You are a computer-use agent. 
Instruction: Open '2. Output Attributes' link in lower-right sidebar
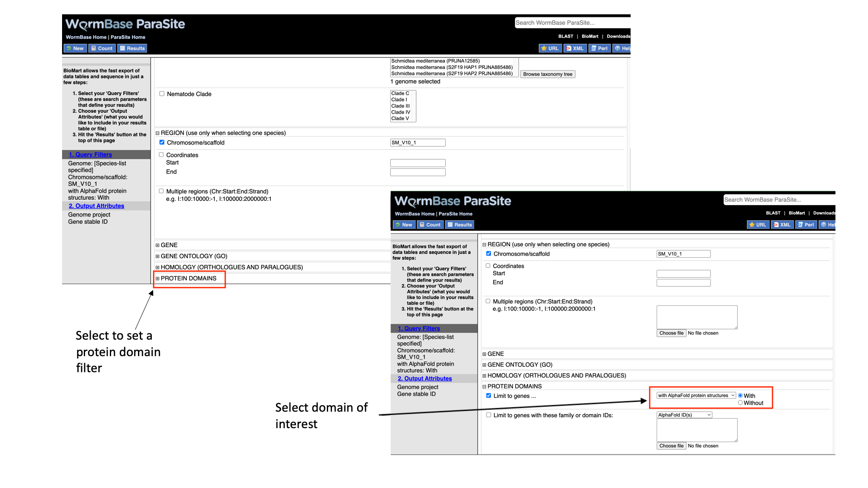pyautogui.click(x=424, y=379)
